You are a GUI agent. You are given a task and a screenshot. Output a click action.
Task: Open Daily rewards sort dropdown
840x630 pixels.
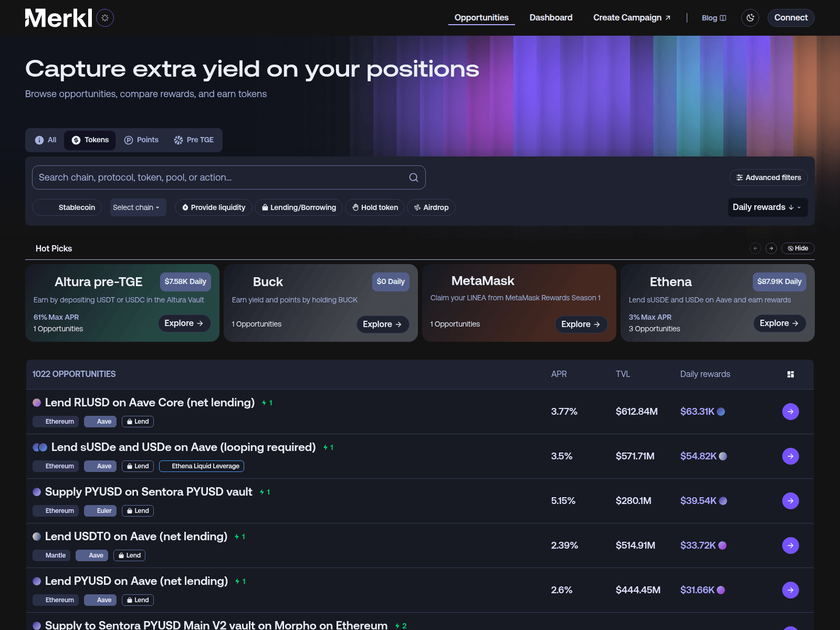[768, 207]
